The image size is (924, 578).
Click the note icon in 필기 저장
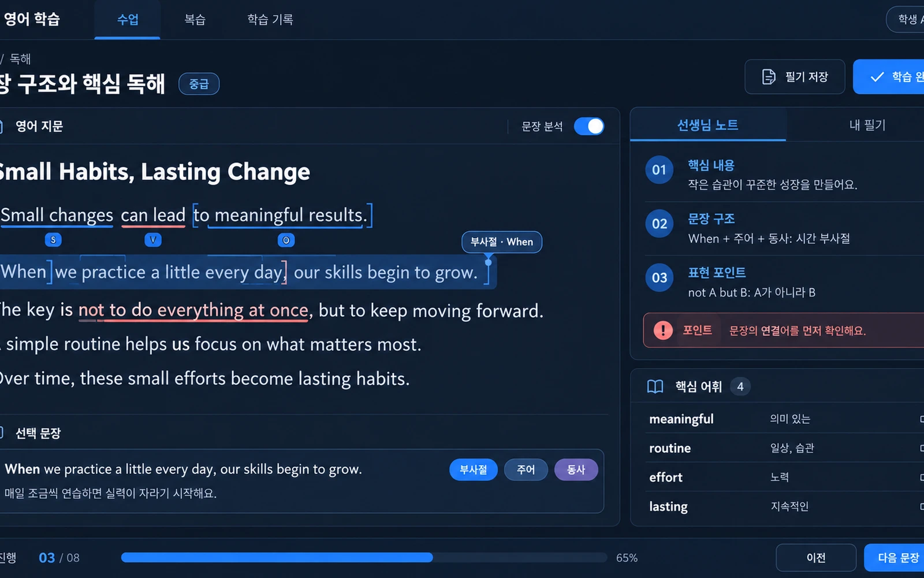click(769, 77)
